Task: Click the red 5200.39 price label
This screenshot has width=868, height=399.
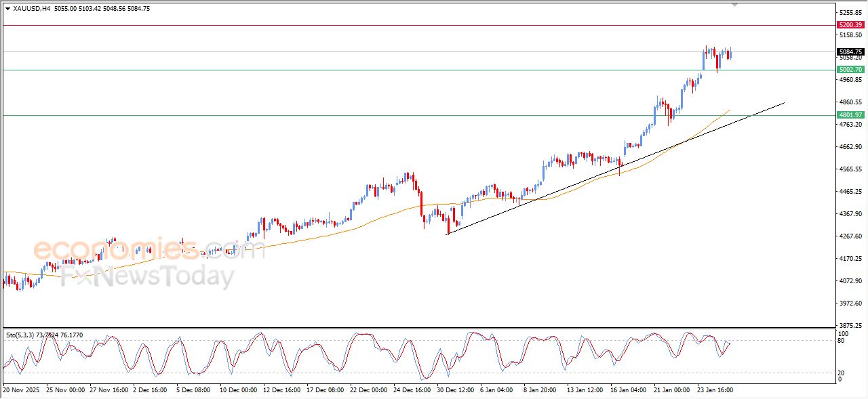Action: [850, 24]
